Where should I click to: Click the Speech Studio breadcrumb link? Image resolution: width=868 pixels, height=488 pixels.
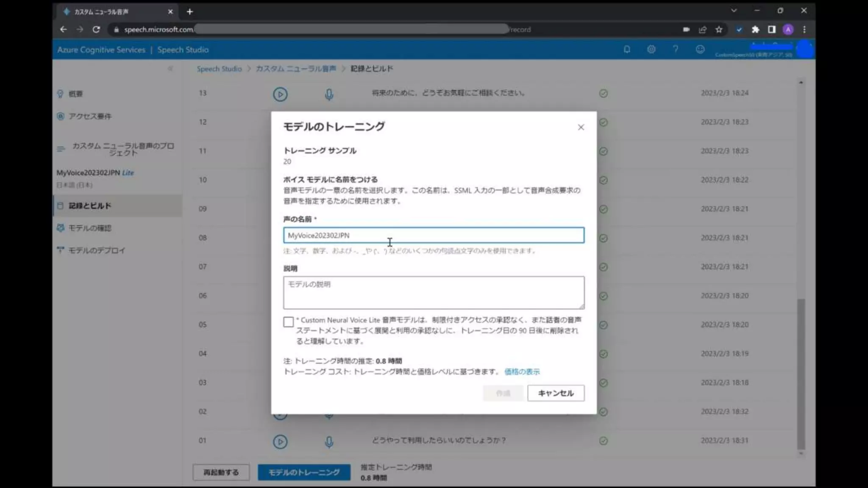tap(219, 69)
